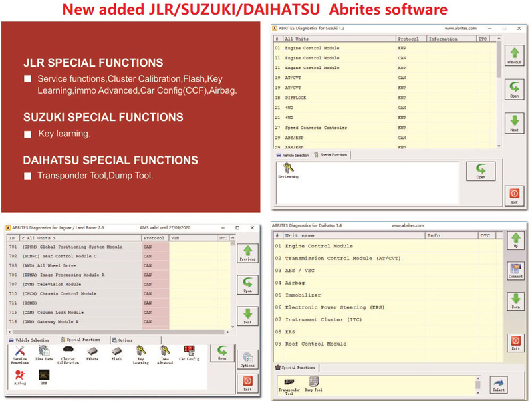This screenshot has height=401, width=532.
Task: Select the Airbag unit in Daihatsu list
Action: click(388, 283)
